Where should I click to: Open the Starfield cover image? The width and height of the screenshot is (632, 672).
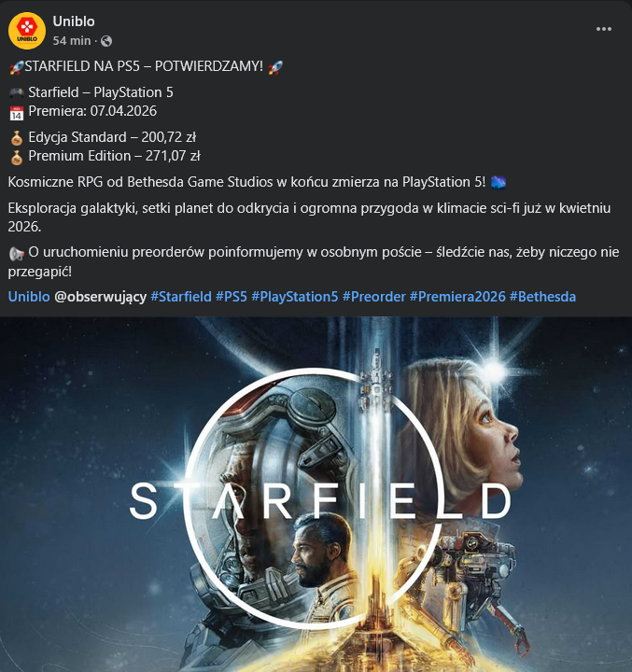coord(316,494)
